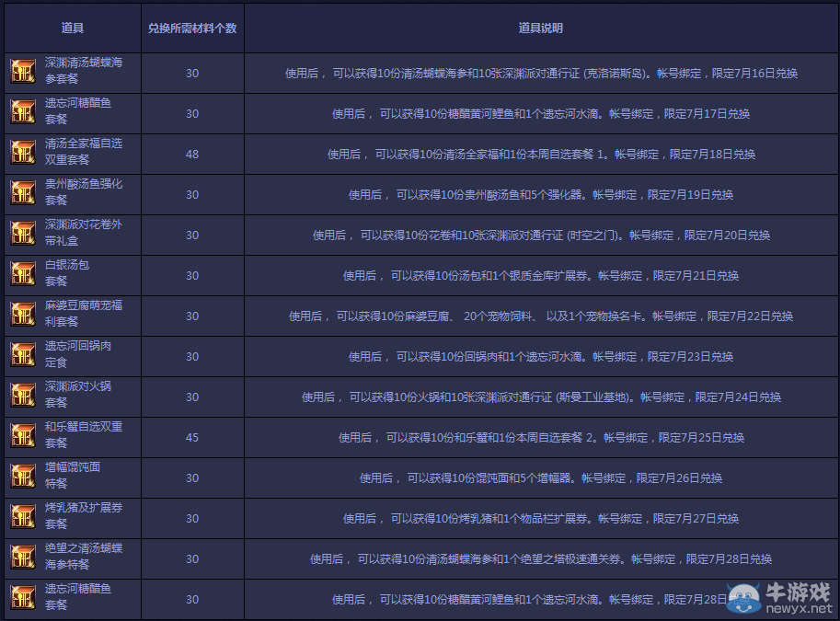Click the 贵州酸汤鱼强化套餐 chest icon
This screenshot has height=621, width=840.
tap(22, 194)
